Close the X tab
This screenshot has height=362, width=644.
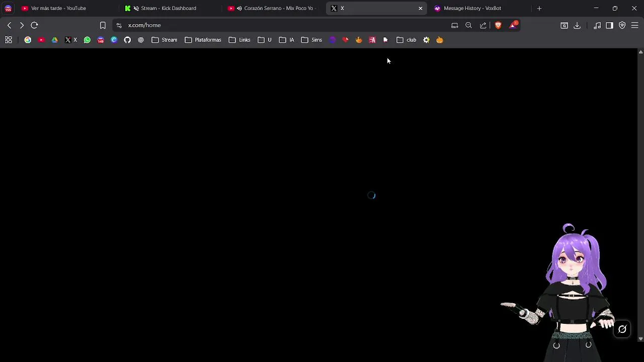point(421,9)
